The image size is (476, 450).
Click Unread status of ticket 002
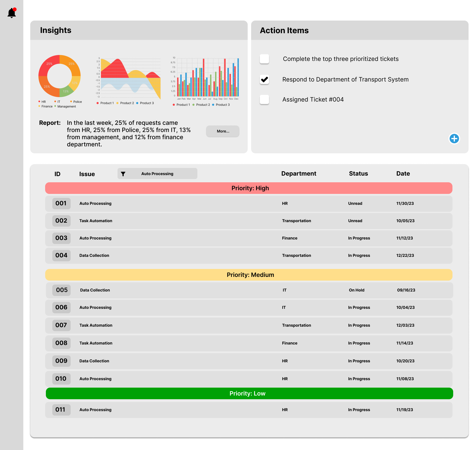pyautogui.click(x=355, y=221)
